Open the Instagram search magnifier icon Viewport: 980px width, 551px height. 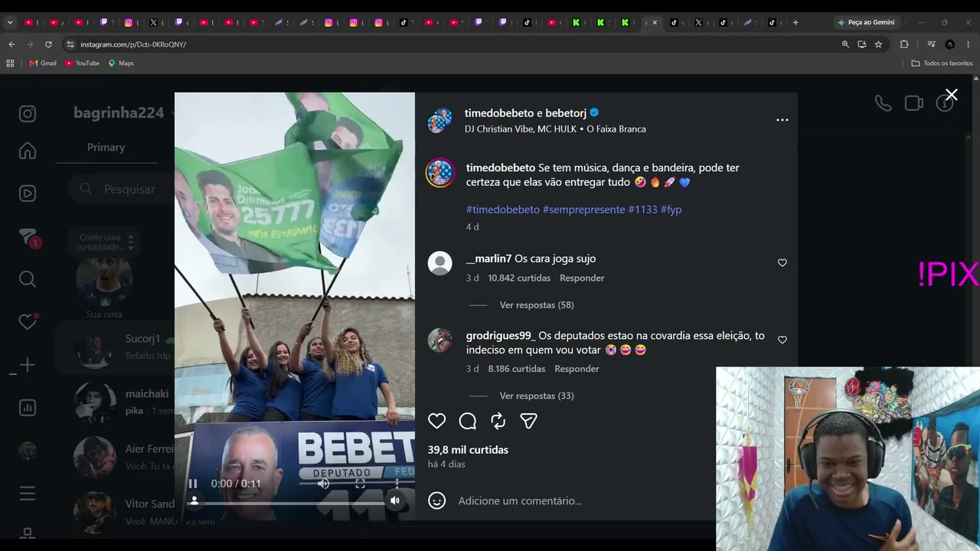pos(28,279)
